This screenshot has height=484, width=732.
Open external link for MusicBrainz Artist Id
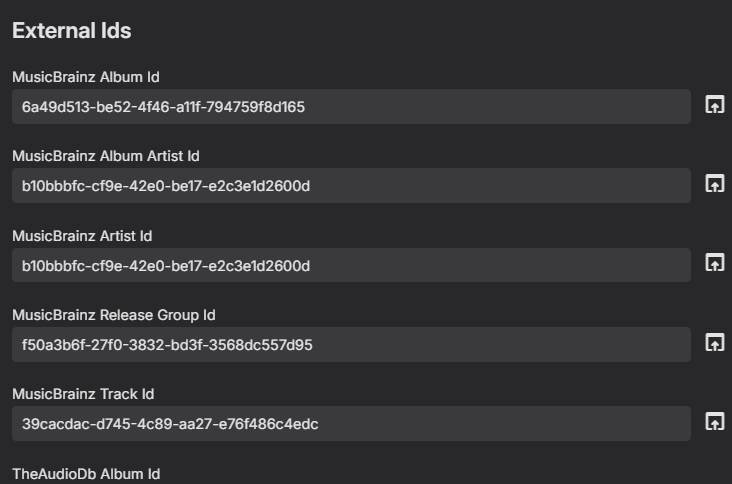point(714,263)
